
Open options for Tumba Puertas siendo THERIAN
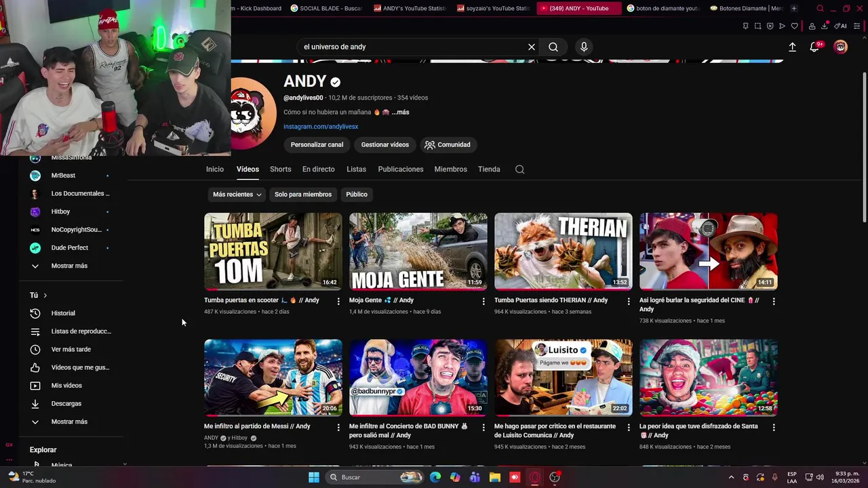pyautogui.click(x=629, y=301)
